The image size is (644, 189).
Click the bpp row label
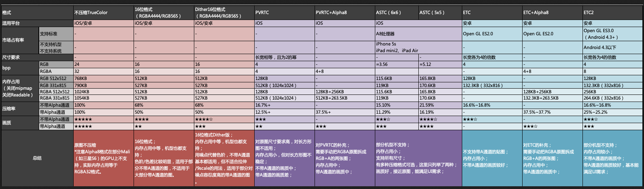(20, 68)
